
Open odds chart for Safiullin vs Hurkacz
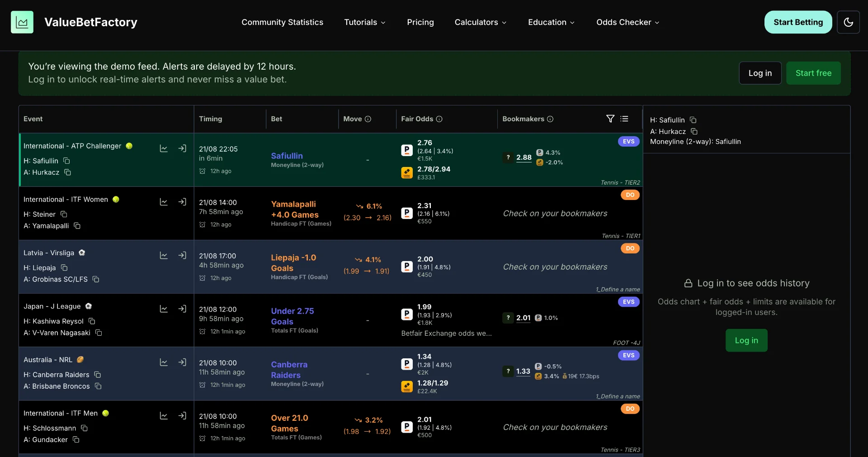point(164,148)
